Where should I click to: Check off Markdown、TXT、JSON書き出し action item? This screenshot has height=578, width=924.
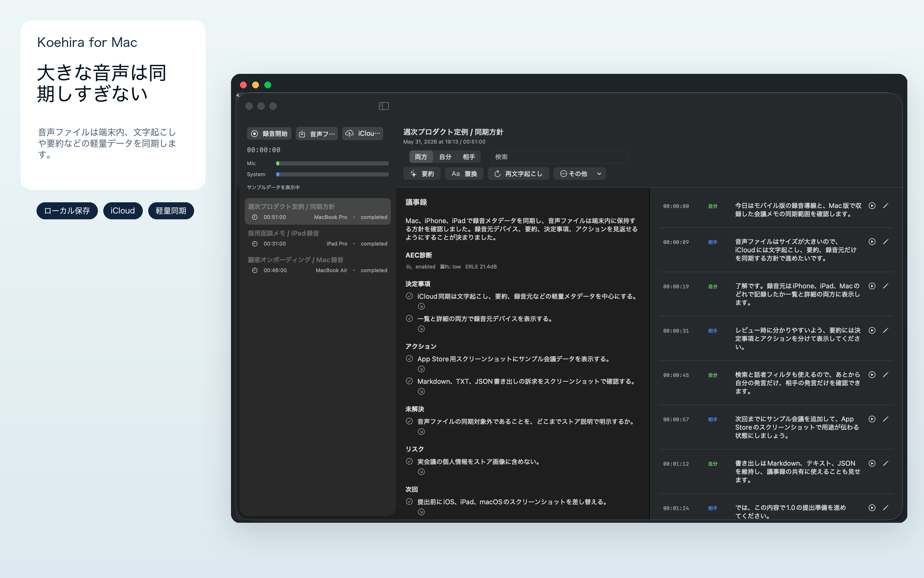tap(409, 381)
